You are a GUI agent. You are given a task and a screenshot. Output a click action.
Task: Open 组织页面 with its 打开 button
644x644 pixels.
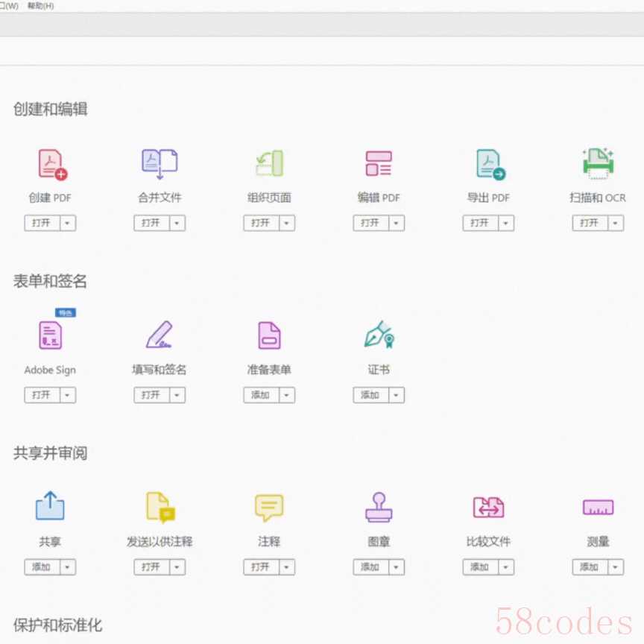point(261,223)
